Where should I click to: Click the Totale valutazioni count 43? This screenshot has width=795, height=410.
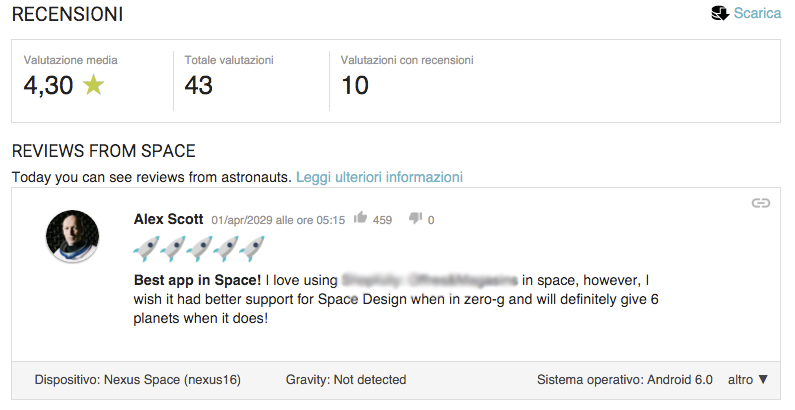click(x=199, y=86)
